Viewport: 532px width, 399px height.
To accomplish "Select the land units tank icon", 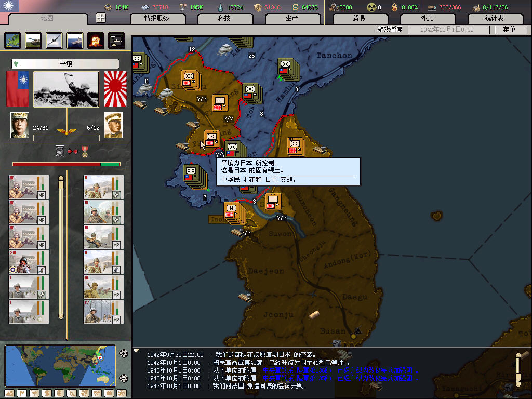I will [x=33, y=41].
